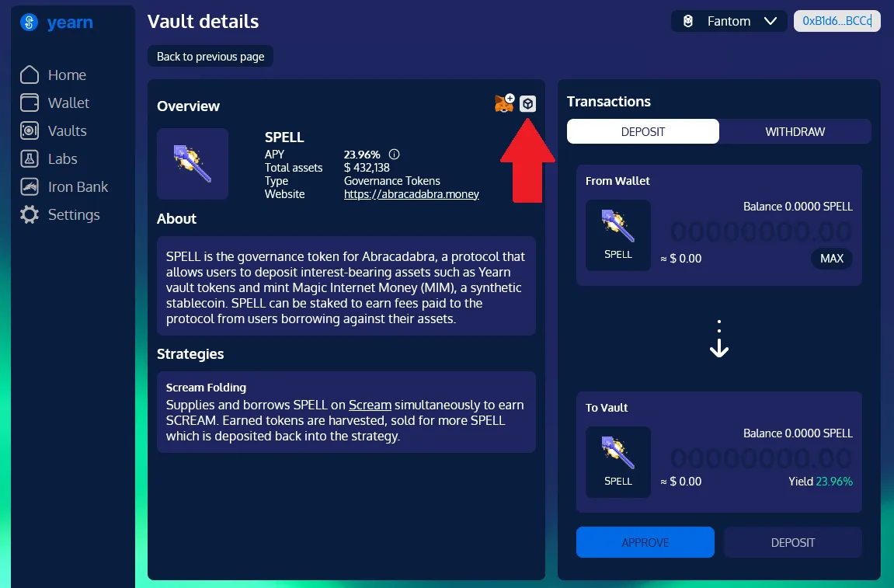Viewport: 894px width, 588px height.
Task: Select SPELL token in To Vault
Action: coord(618,462)
